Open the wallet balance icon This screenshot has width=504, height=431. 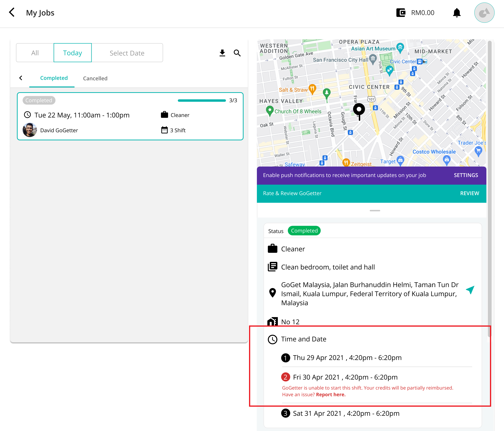[401, 13]
